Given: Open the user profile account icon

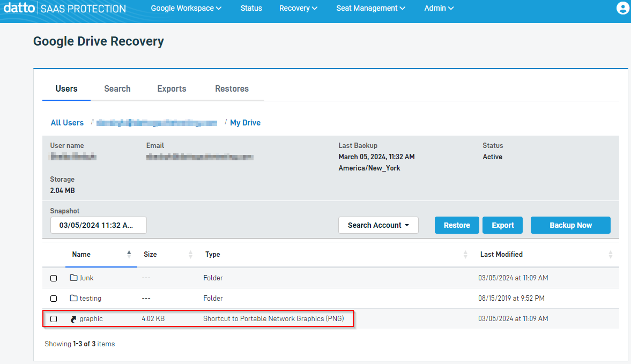Looking at the screenshot, I should (x=622, y=8).
